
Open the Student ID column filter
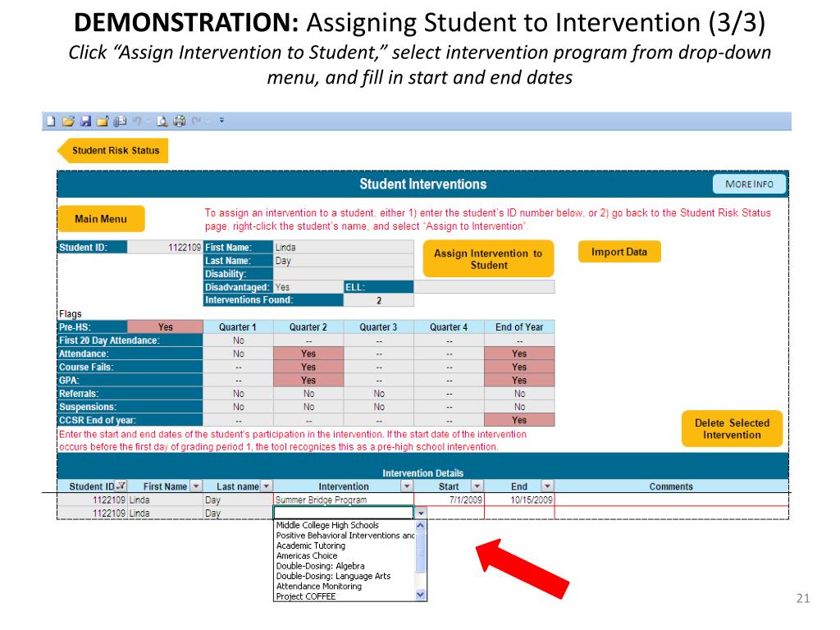[x=121, y=486]
